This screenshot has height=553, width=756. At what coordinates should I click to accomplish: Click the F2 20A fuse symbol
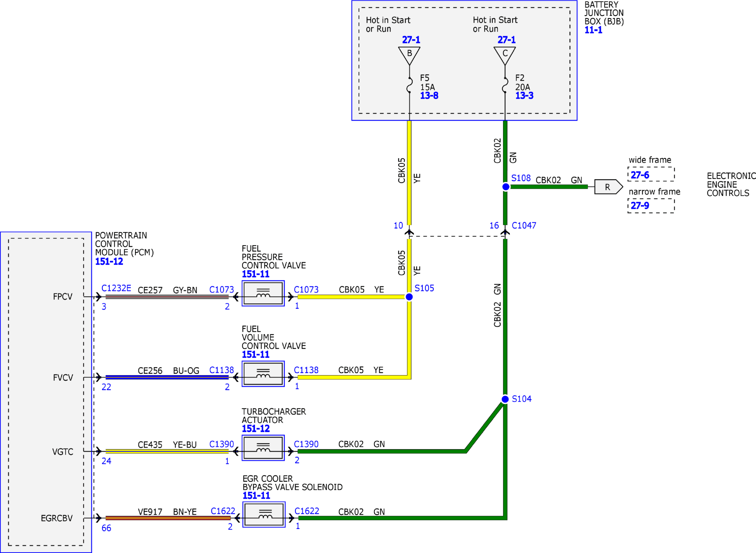pos(505,85)
